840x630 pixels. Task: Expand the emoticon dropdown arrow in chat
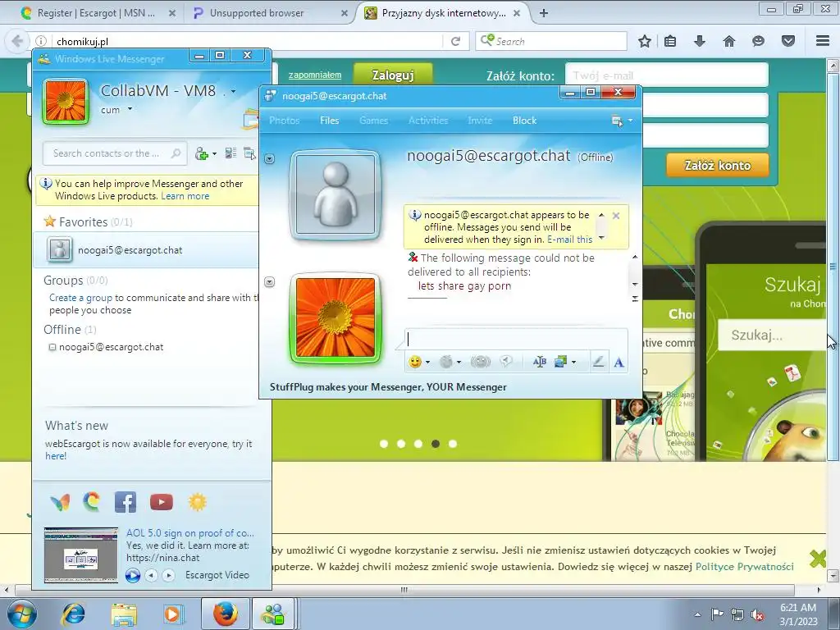pyautogui.click(x=427, y=363)
